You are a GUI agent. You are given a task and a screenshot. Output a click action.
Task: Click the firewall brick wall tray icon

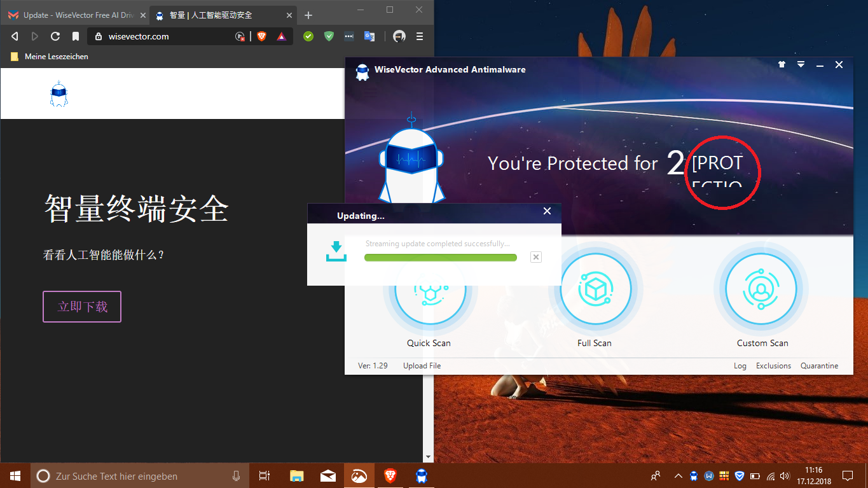pyautogui.click(x=724, y=476)
